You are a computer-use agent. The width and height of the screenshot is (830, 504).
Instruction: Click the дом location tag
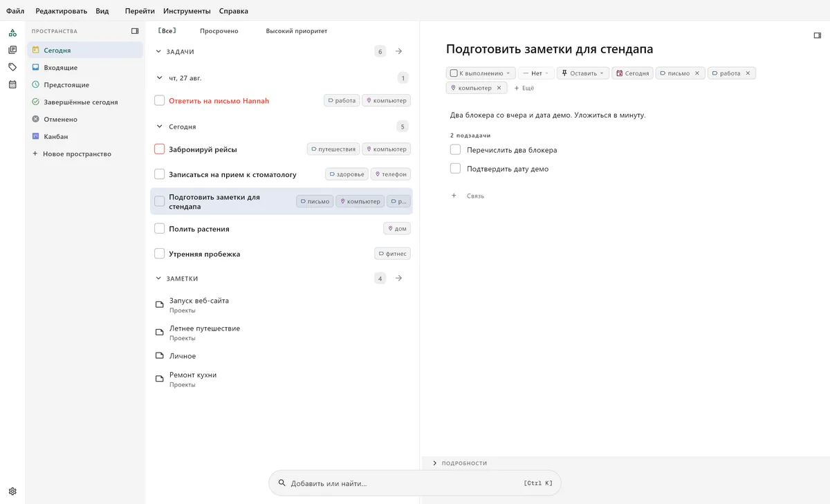pos(397,229)
